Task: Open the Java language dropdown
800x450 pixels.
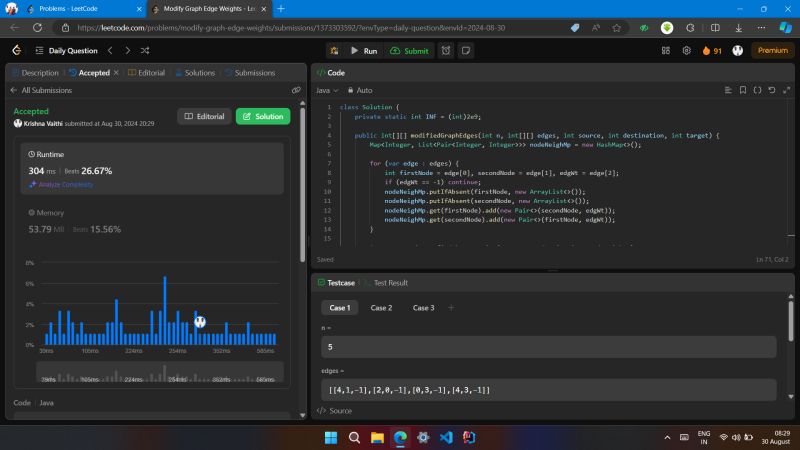Action: pos(326,90)
